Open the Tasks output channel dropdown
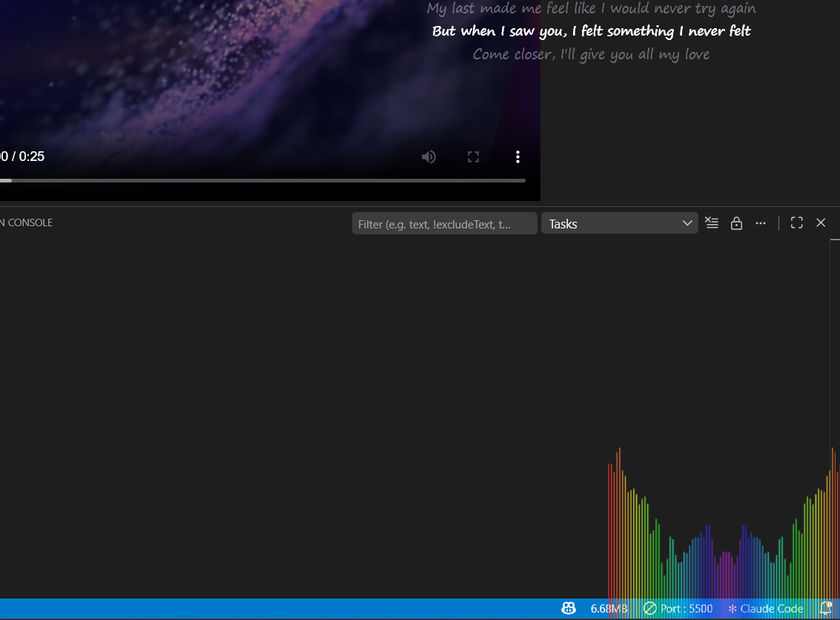This screenshot has height=620, width=840. coord(619,223)
